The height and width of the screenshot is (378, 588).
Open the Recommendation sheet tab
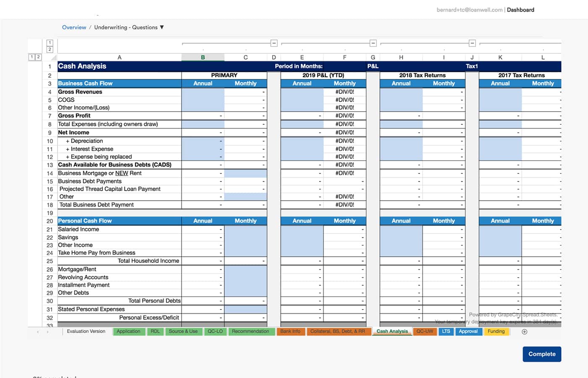pos(251,331)
